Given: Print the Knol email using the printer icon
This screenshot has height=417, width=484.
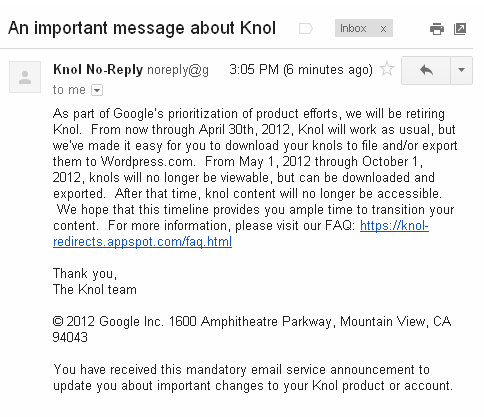Looking at the screenshot, I should coord(437,29).
